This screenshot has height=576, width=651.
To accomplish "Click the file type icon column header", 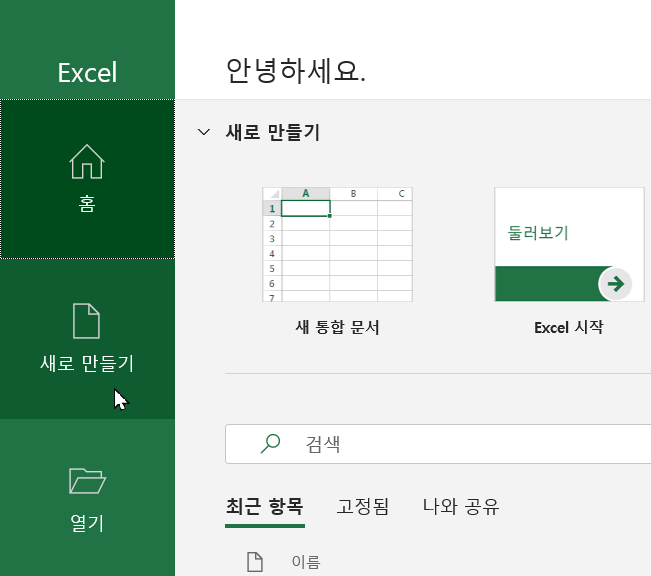I will pyautogui.click(x=255, y=562).
